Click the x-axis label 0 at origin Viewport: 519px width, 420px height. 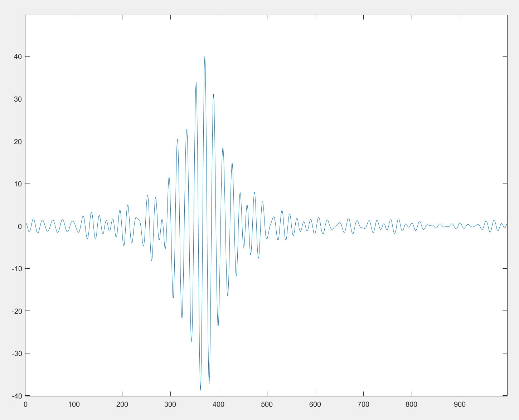[x=25, y=405]
